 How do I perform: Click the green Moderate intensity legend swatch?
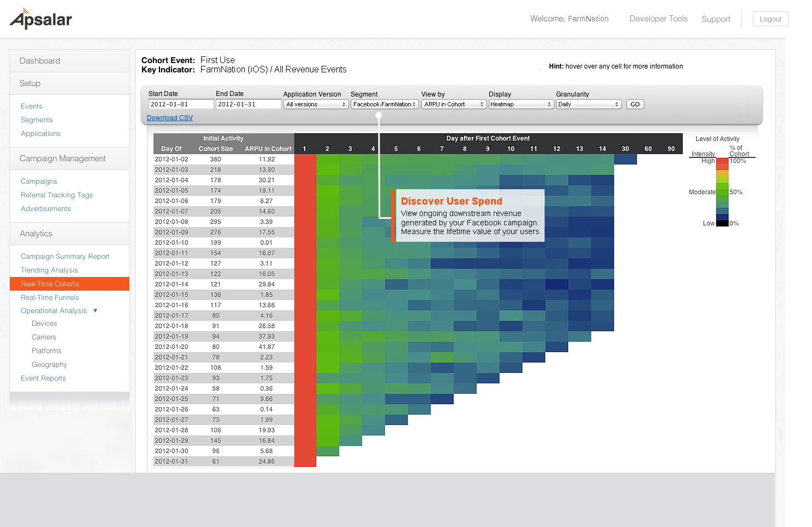tap(722, 192)
